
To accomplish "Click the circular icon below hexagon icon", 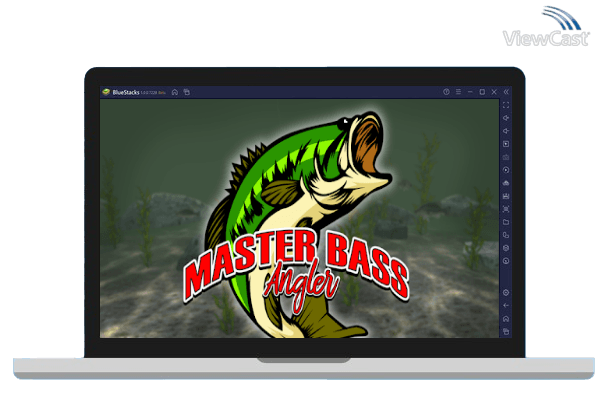I will [x=506, y=261].
